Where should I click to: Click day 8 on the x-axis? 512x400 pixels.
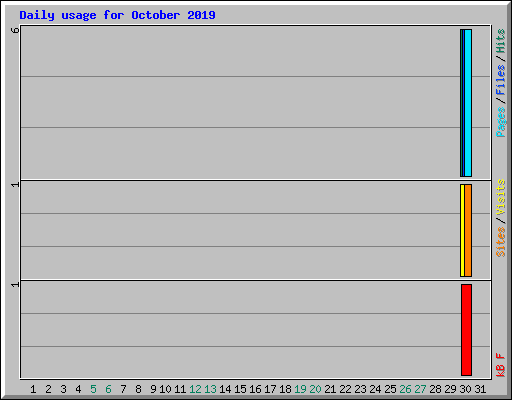[x=138, y=389]
